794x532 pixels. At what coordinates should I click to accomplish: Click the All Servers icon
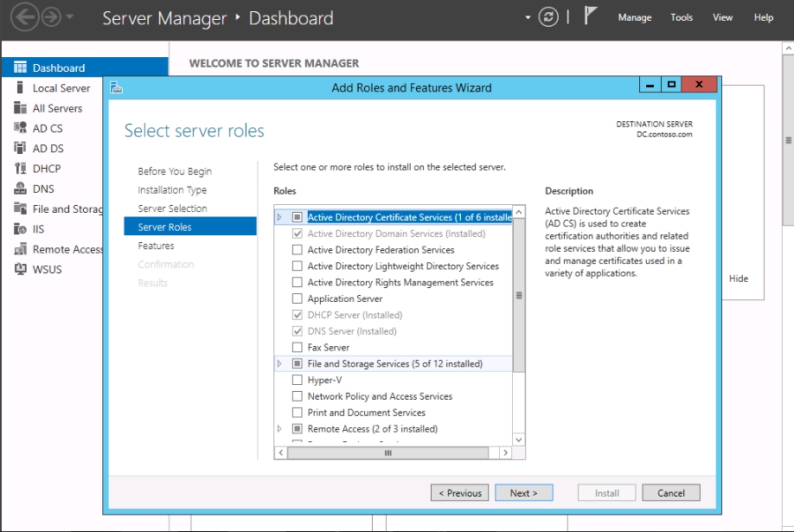(x=20, y=108)
